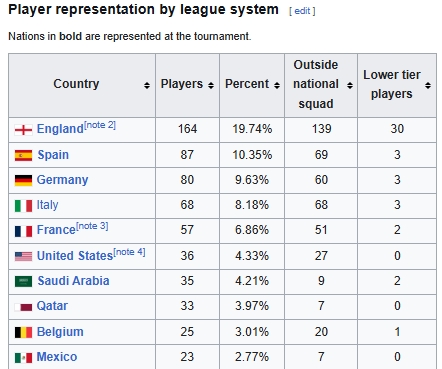Sort table by Players column arrows
442x369 pixels.
tap(211, 86)
